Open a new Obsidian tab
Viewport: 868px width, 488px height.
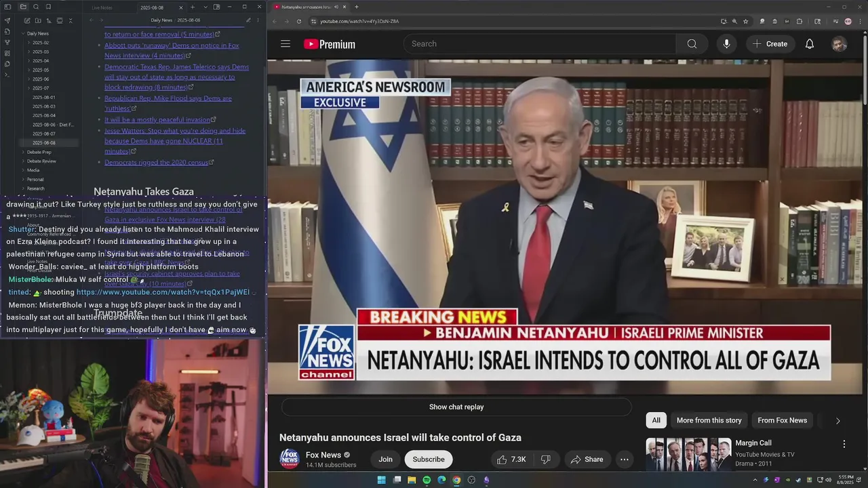coord(193,7)
